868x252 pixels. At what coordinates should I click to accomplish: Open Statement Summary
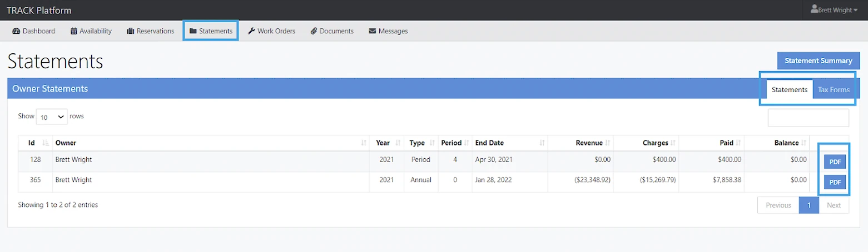(817, 61)
